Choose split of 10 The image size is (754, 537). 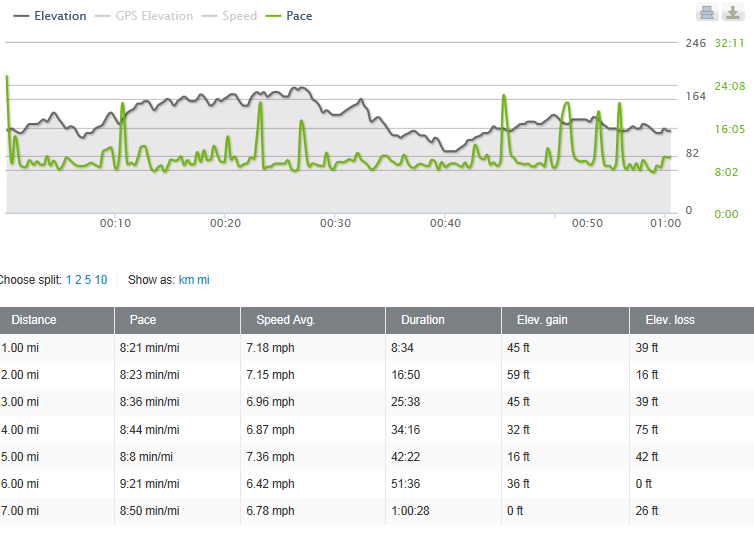101,280
